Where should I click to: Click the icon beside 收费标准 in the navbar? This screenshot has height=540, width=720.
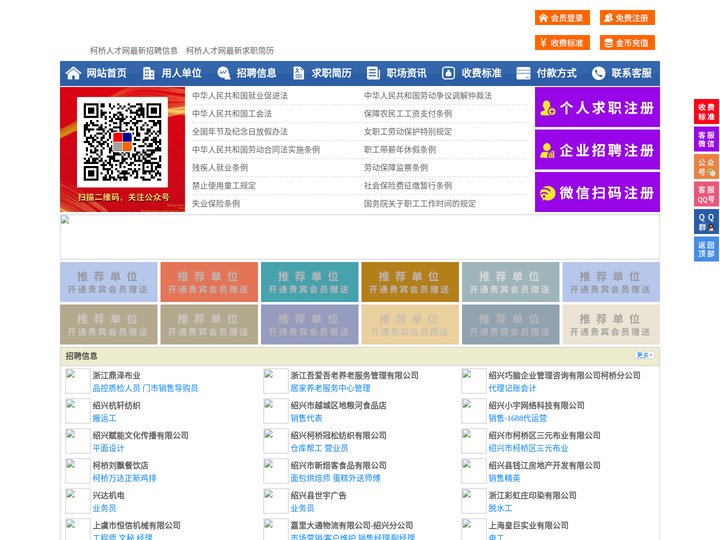[448, 73]
